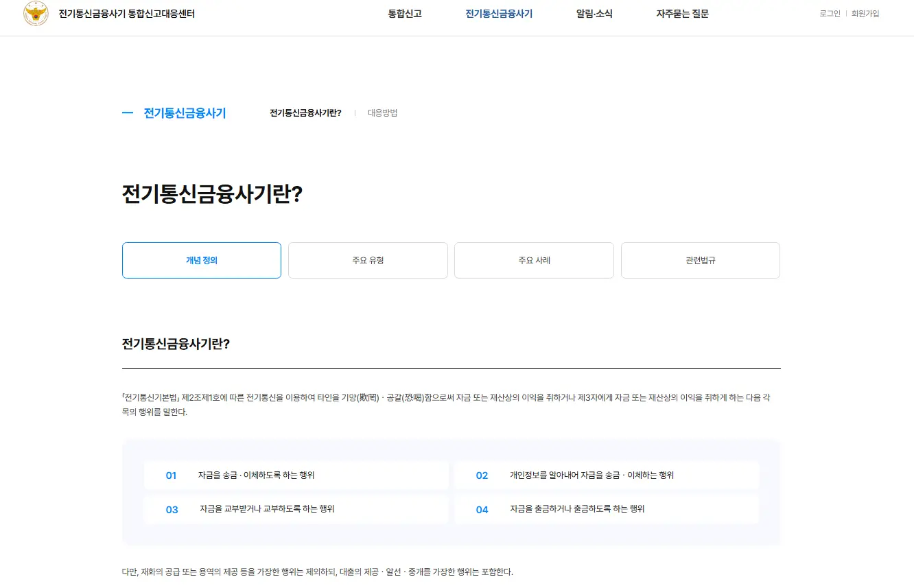Click the site title 전기통신금융사기 통합신고대응센터
This screenshot has height=588, width=914.
click(126, 13)
